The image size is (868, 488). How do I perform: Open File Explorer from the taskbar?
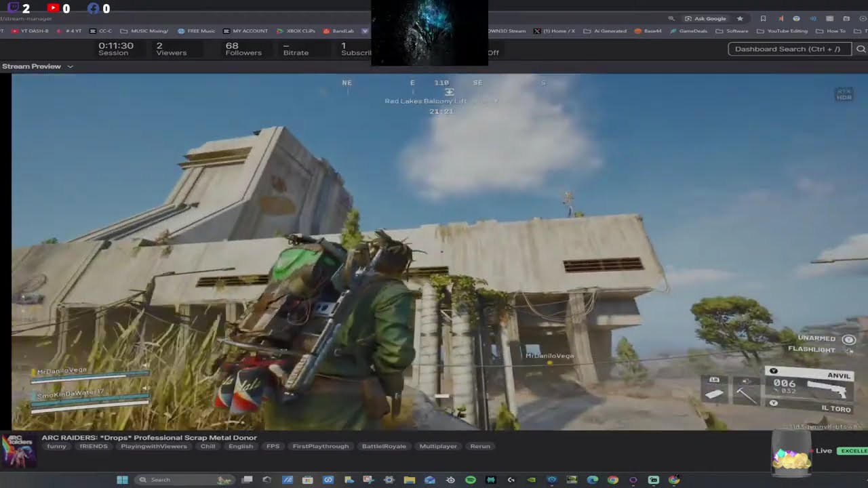pyautogui.click(x=410, y=480)
